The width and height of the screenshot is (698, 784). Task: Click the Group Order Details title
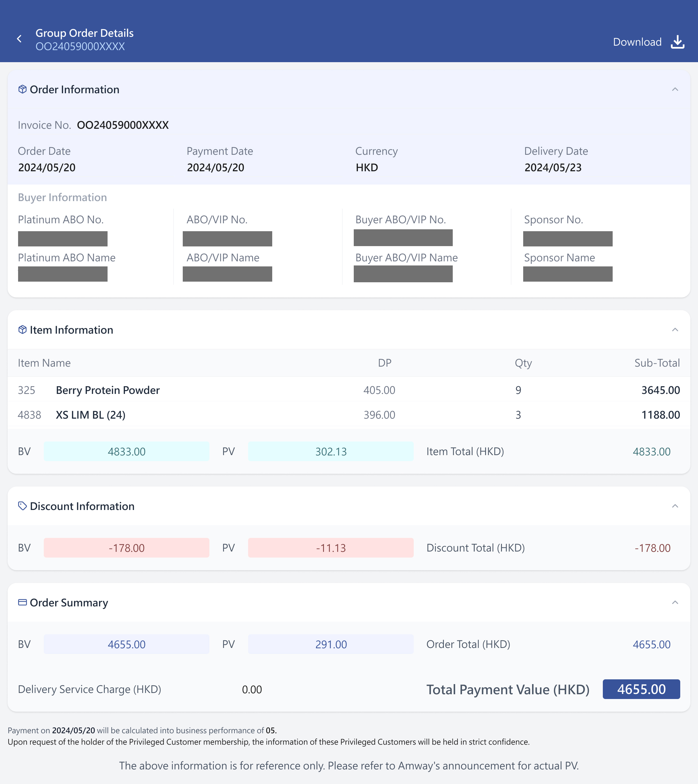pos(84,33)
